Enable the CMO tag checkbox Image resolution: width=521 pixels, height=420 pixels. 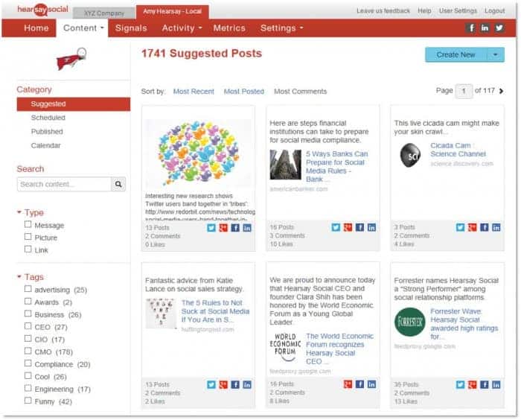(x=28, y=351)
